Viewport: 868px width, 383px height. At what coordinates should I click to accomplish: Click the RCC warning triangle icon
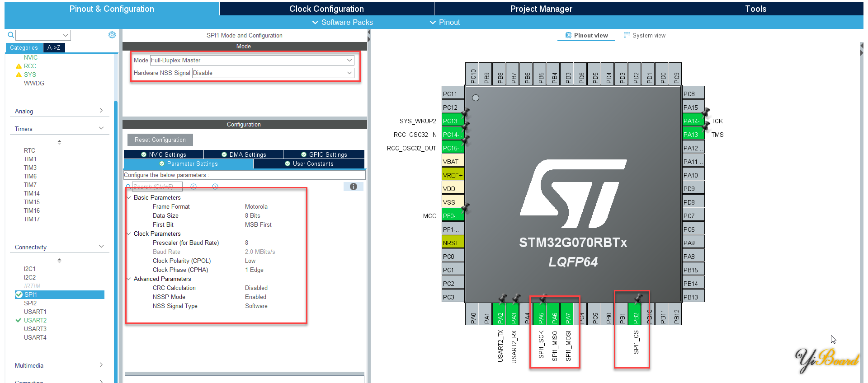19,66
